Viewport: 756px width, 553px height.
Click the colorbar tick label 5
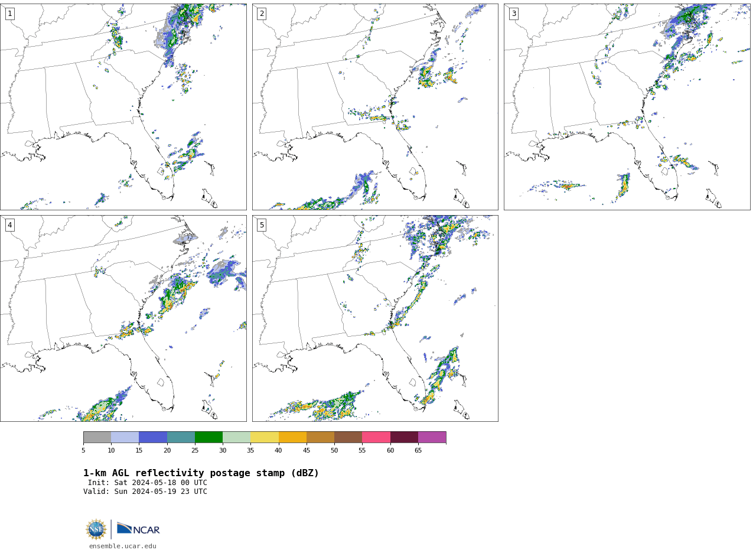coord(83,451)
